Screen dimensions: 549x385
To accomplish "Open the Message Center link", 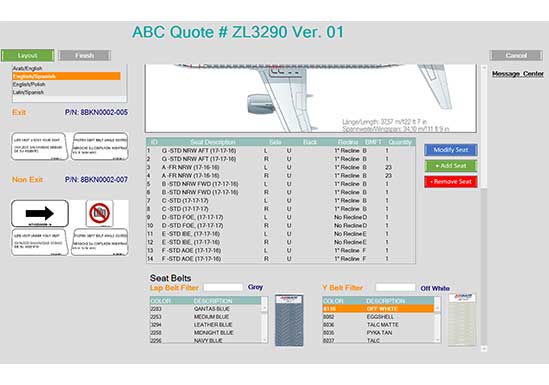I will [x=518, y=74].
